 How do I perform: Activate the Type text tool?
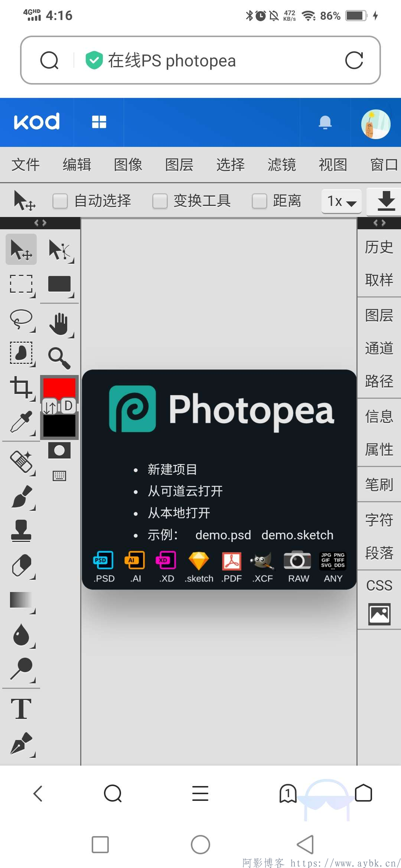coord(21,709)
